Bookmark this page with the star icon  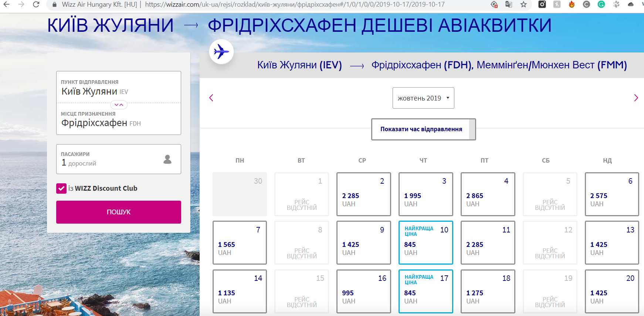(x=523, y=4)
